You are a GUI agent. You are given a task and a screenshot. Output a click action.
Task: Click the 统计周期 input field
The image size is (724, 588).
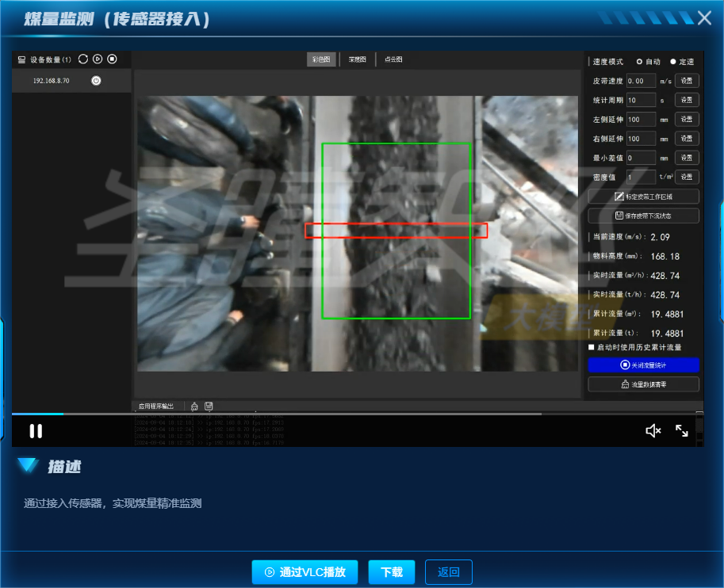point(641,100)
